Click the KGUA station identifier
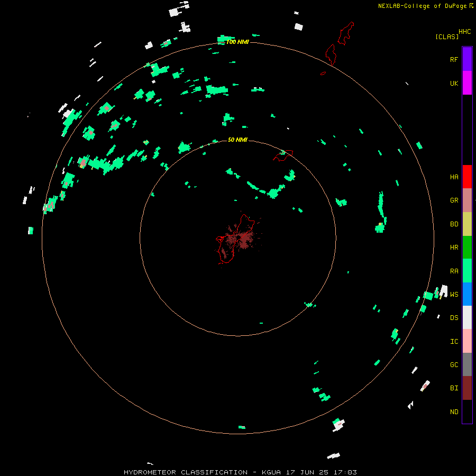Screen dimensions: 476x476 click(271, 472)
